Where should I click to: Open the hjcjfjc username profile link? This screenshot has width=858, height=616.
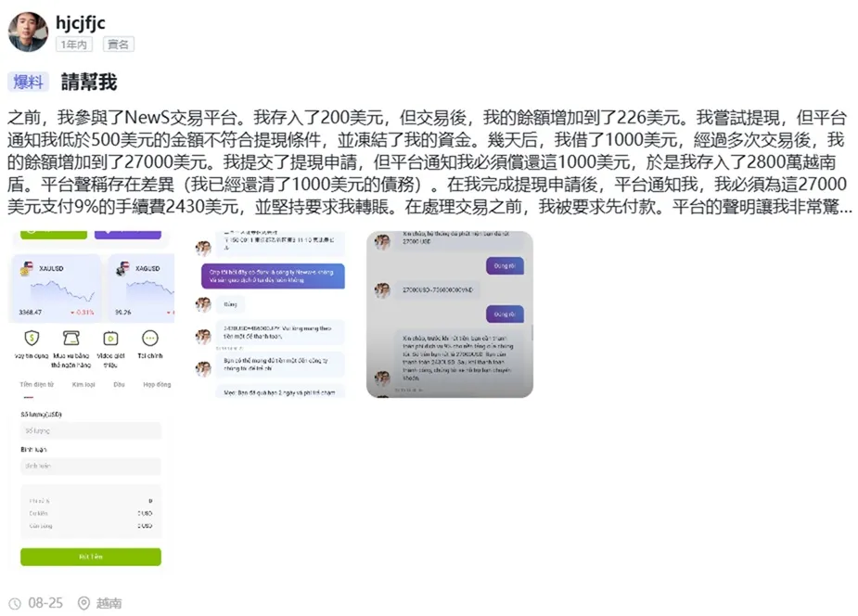click(x=81, y=23)
